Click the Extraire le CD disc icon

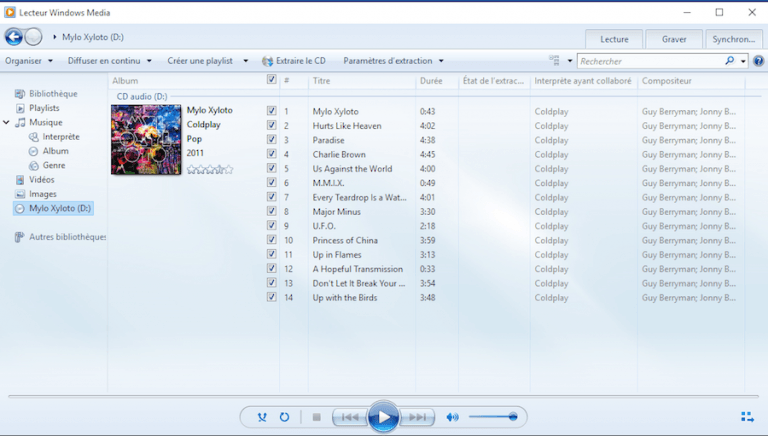pos(267,61)
